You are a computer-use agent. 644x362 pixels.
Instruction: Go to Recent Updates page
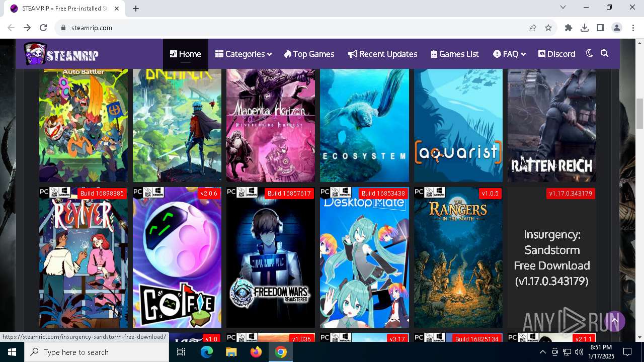coord(382,54)
